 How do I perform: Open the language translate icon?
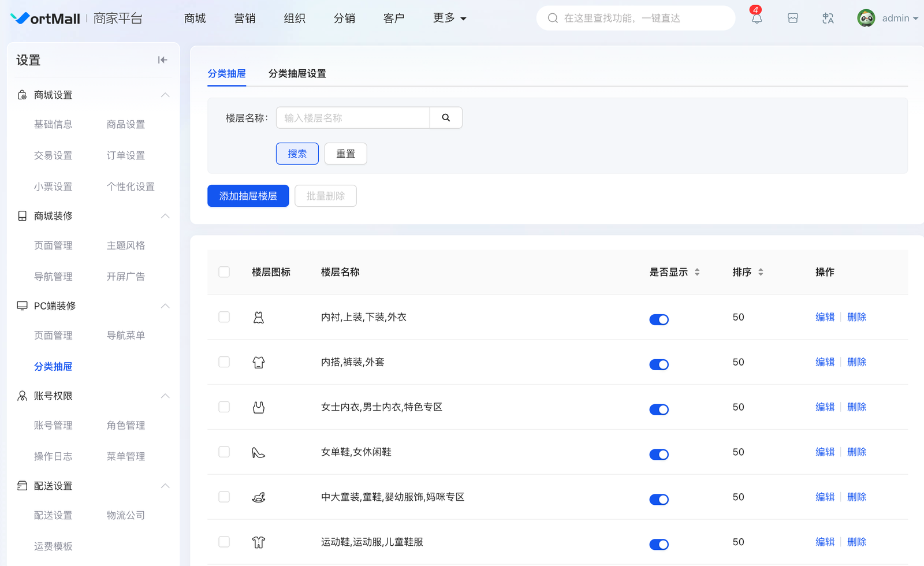pyautogui.click(x=828, y=18)
